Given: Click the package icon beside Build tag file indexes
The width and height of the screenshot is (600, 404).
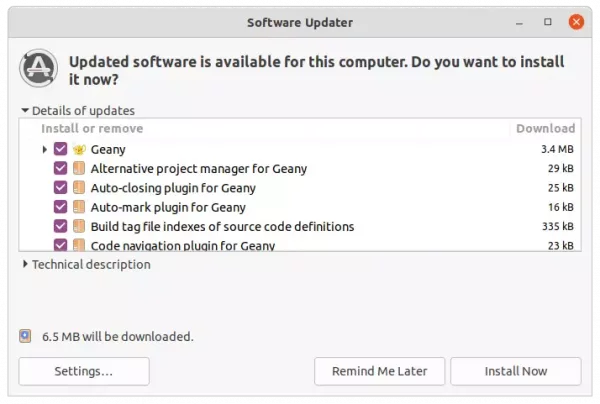Looking at the screenshot, I should point(79,226).
